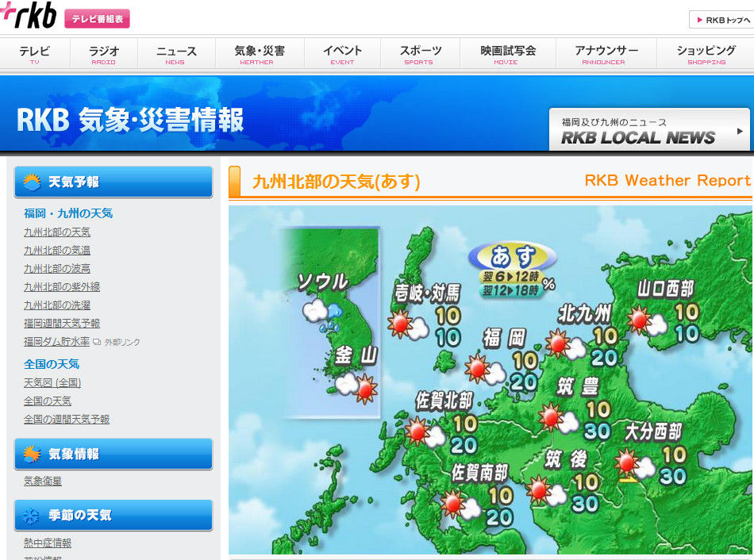Click the 九州北部の天気(あす) page title
754x560 pixels.
(337, 182)
